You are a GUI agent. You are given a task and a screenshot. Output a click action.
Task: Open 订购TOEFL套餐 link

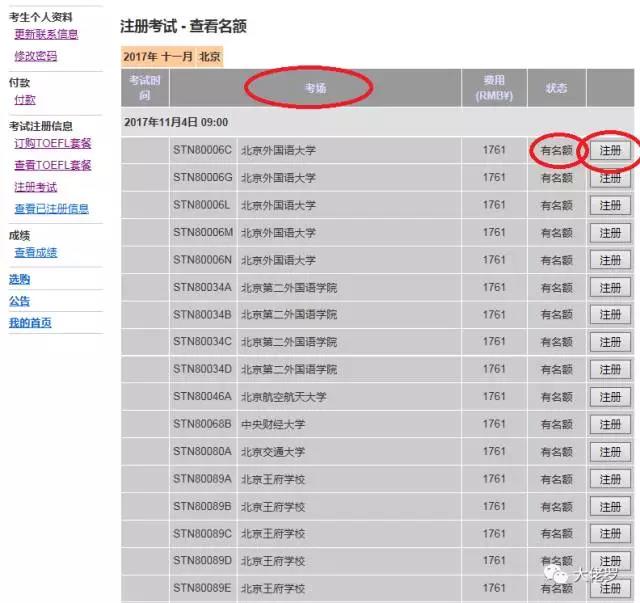pyautogui.click(x=53, y=143)
